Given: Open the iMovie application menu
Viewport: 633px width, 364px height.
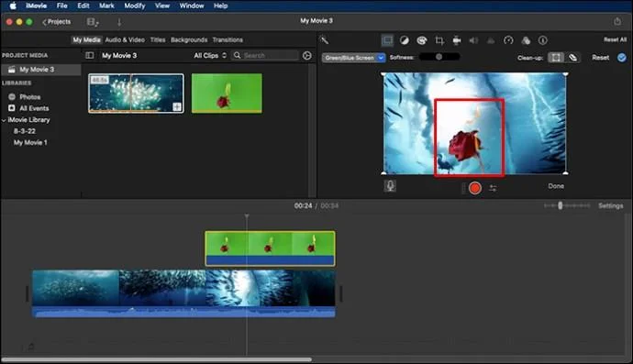Looking at the screenshot, I should (37, 6).
